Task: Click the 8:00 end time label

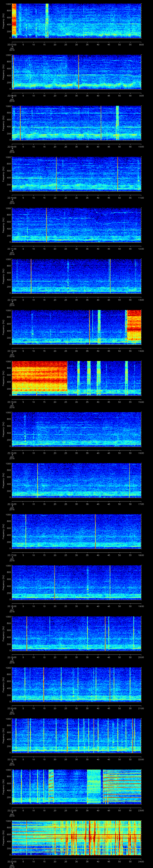Action: point(141,44)
